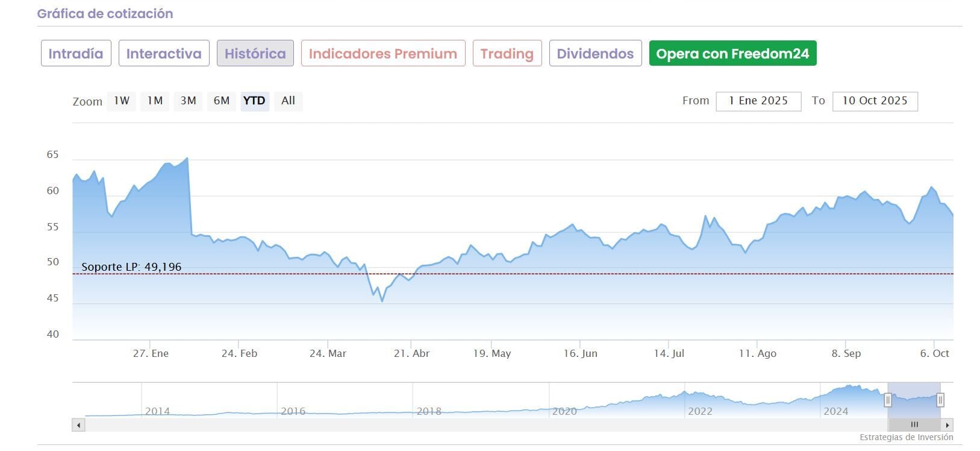Click the From date input field

758,101
